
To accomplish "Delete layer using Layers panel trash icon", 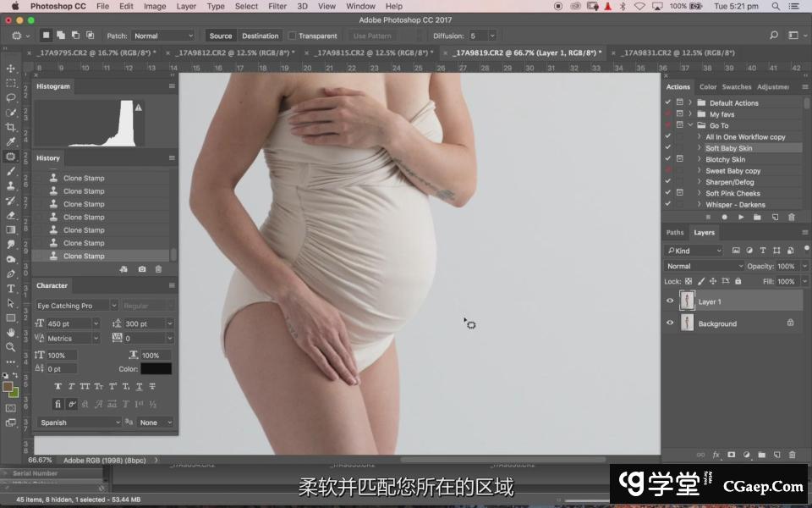I will [x=792, y=455].
